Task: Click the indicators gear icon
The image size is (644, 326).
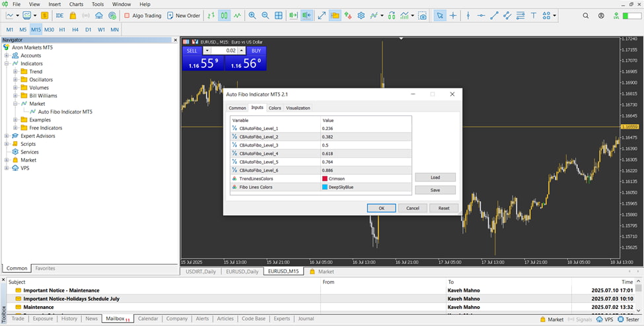Action: [x=361, y=16]
